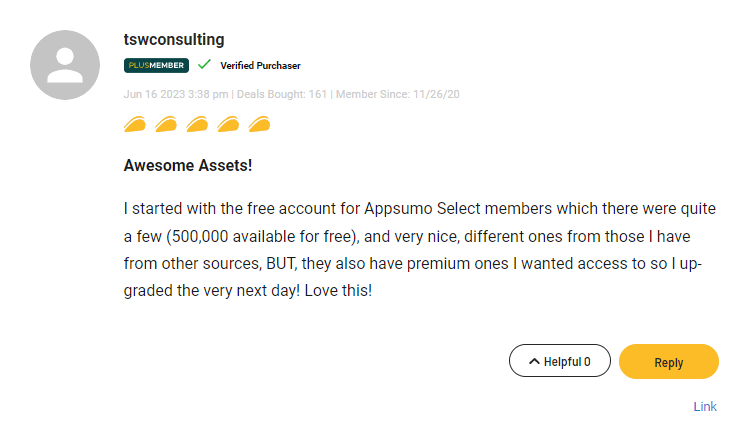Click the tswconsulting username
The width and height of the screenshot is (756, 436).
(x=174, y=40)
